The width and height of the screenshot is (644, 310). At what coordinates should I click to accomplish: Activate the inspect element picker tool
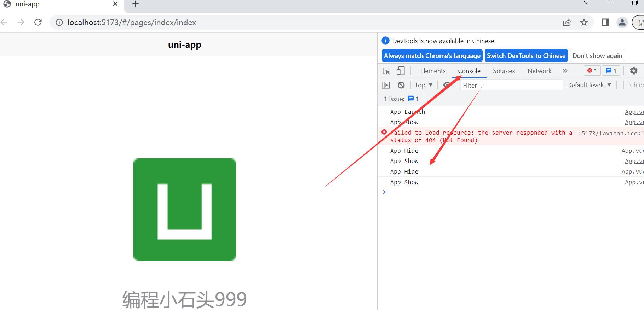[386, 71]
